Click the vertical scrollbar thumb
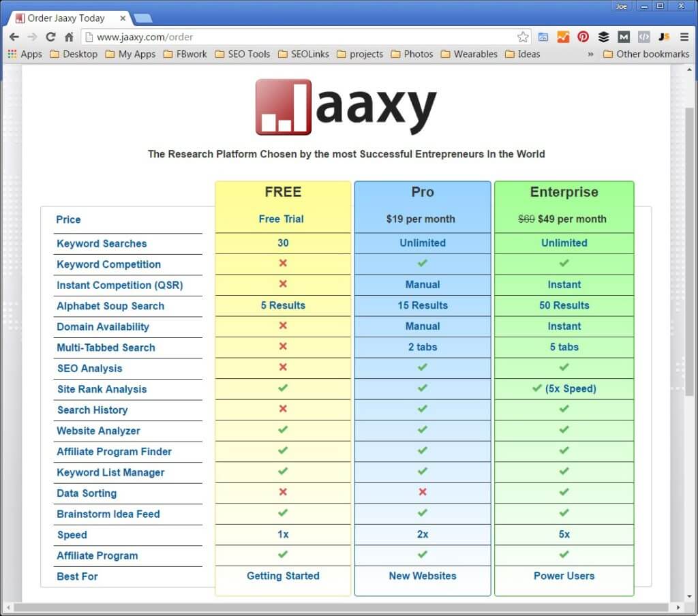Viewport: 698px width, 616px height. [x=689, y=251]
